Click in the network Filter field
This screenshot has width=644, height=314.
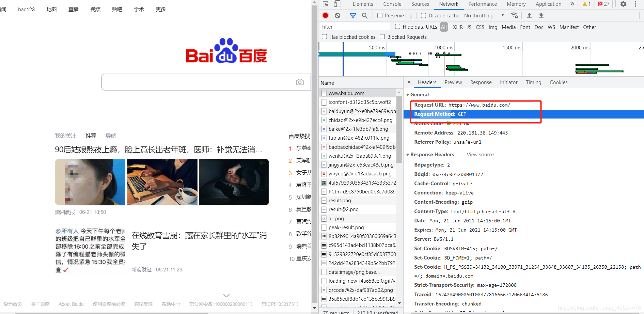(354, 27)
